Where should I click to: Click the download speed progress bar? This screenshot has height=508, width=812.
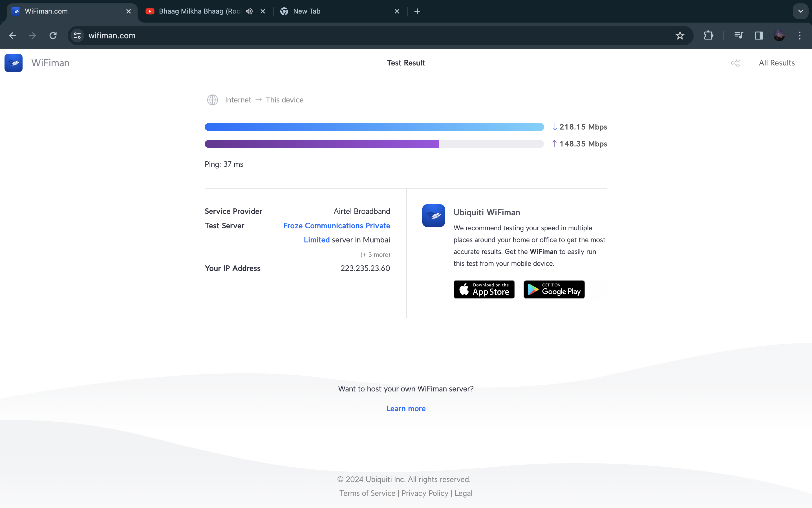(x=374, y=127)
